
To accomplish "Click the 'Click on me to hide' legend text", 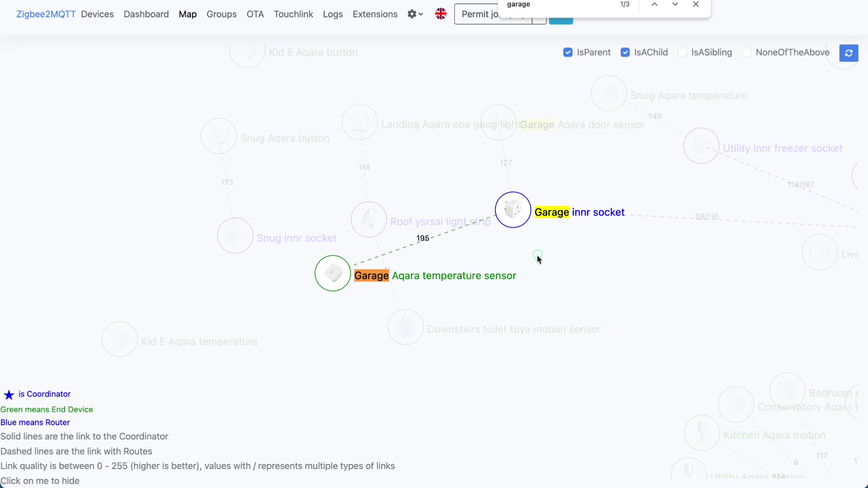I will click(x=40, y=481).
